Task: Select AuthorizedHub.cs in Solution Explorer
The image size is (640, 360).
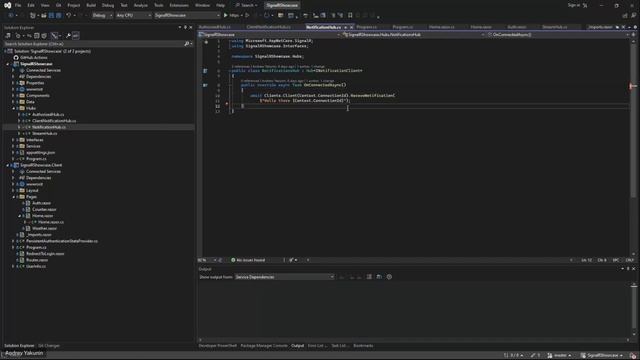Action: [48, 115]
